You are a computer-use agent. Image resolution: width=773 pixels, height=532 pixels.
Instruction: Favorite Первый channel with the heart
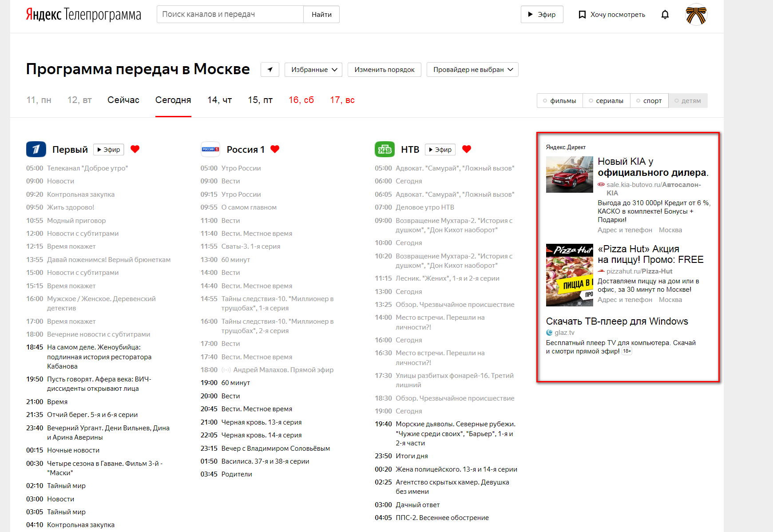135,149
